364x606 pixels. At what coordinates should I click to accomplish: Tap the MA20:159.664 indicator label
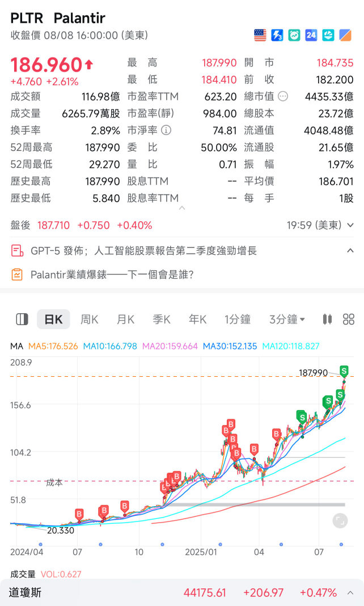coord(170,346)
